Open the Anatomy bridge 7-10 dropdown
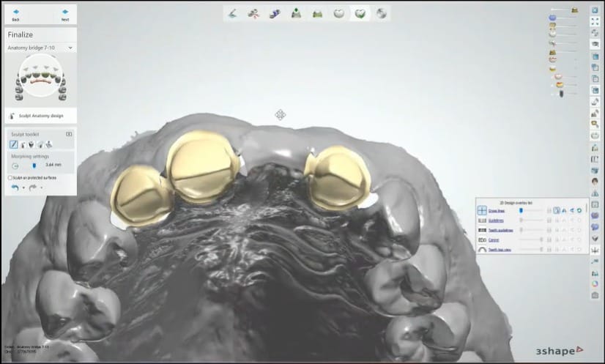The width and height of the screenshot is (605, 364). pyautogui.click(x=40, y=48)
